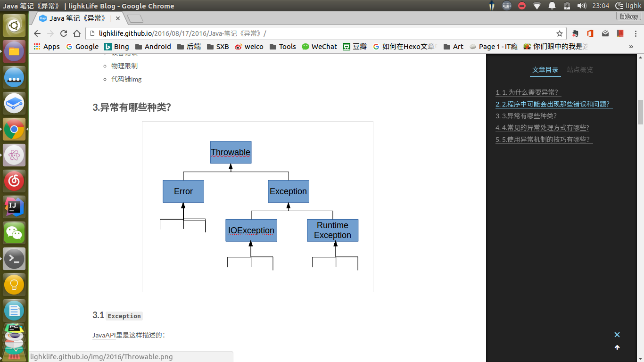644x362 pixels.
Task: Switch to the 站点概览 tab
Action: 579,69
